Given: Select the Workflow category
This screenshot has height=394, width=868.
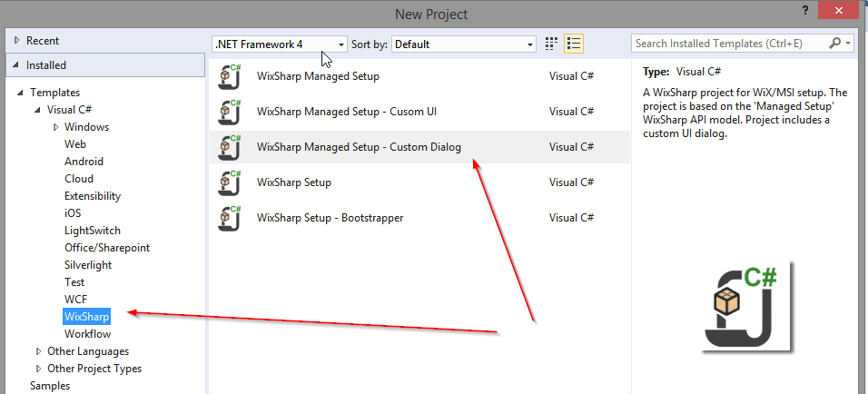Looking at the screenshot, I should click(87, 334).
